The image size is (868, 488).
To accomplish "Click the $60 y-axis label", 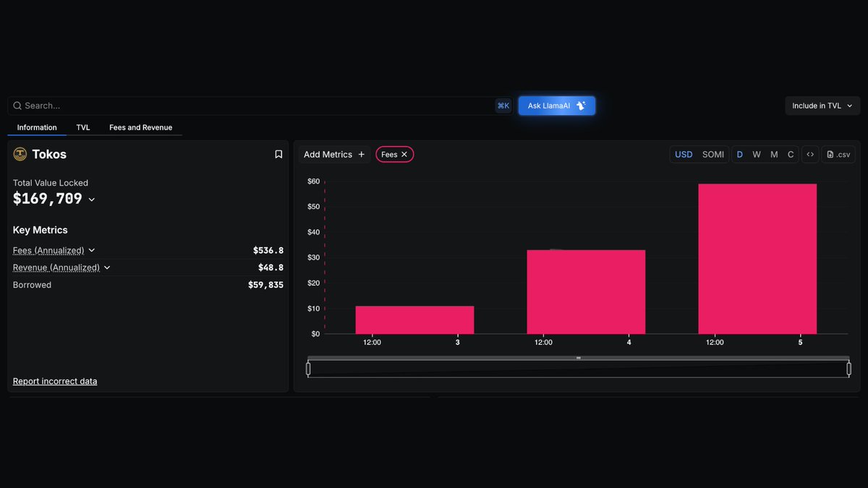I will click(313, 181).
